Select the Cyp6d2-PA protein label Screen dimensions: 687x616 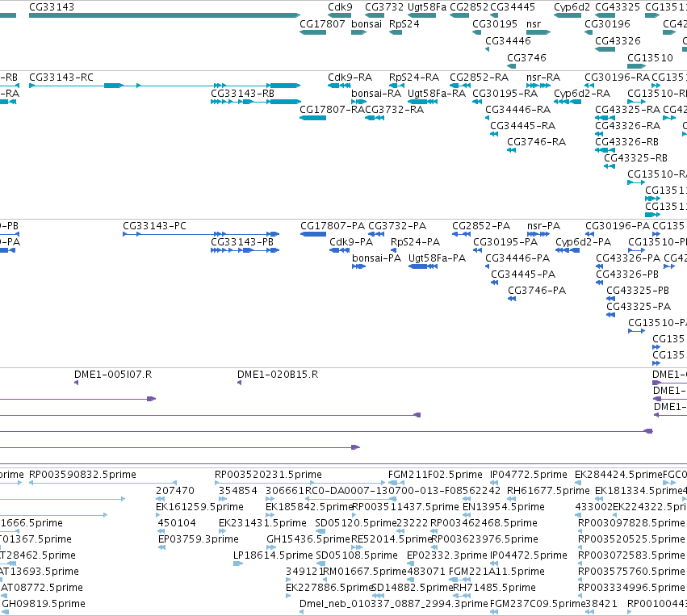coord(583,242)
